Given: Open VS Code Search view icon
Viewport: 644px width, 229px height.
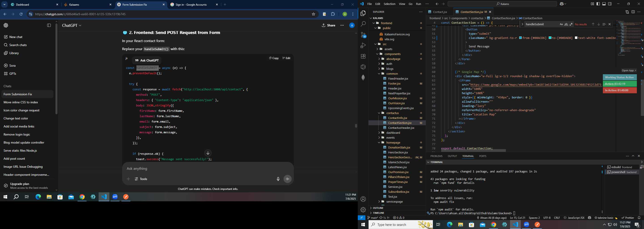Looking at the screenshot, I should pyautogui.click(x=363, y=24).
